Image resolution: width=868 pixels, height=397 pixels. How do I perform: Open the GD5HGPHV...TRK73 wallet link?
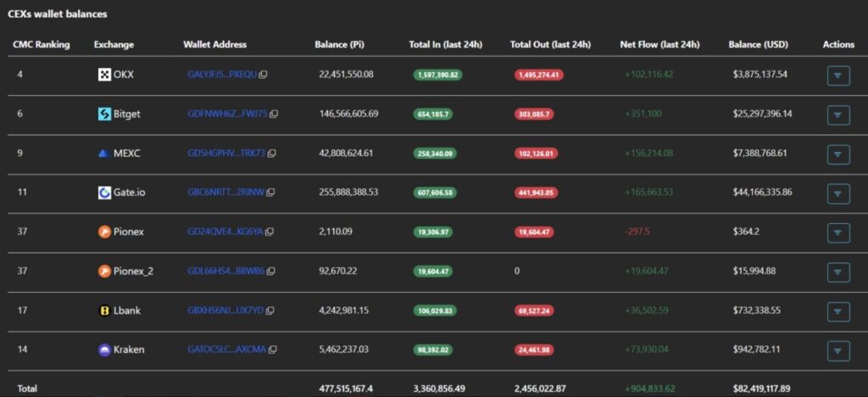click(225, 154)
